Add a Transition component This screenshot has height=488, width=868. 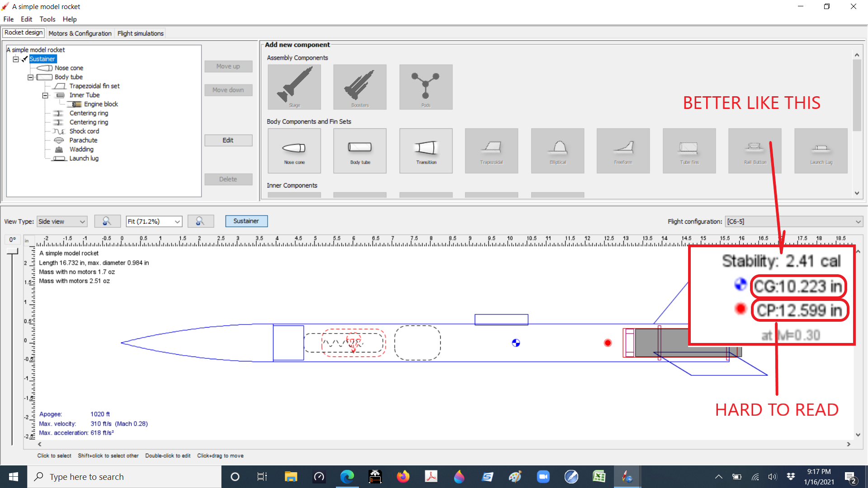click(x=425, y=150)
